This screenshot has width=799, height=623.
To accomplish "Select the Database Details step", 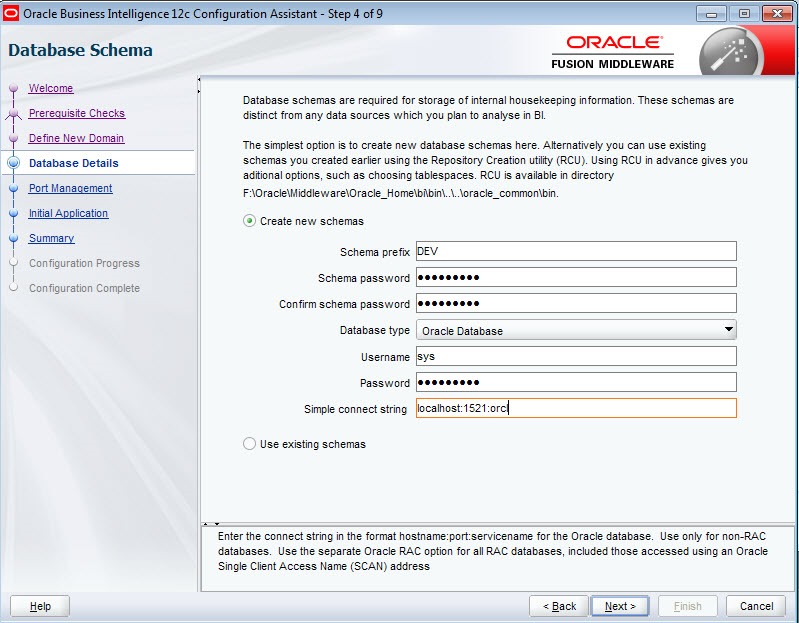I will pos(74,163).
